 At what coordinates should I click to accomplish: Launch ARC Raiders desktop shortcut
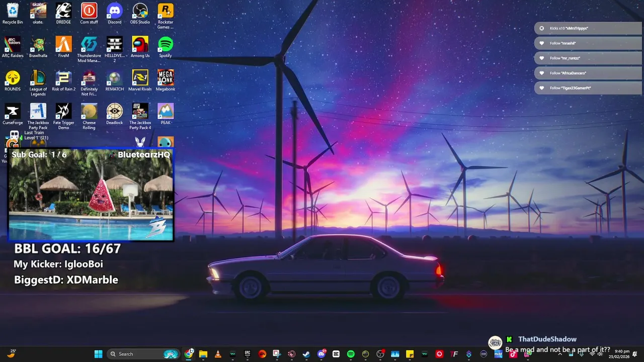[x=13, y=47]
